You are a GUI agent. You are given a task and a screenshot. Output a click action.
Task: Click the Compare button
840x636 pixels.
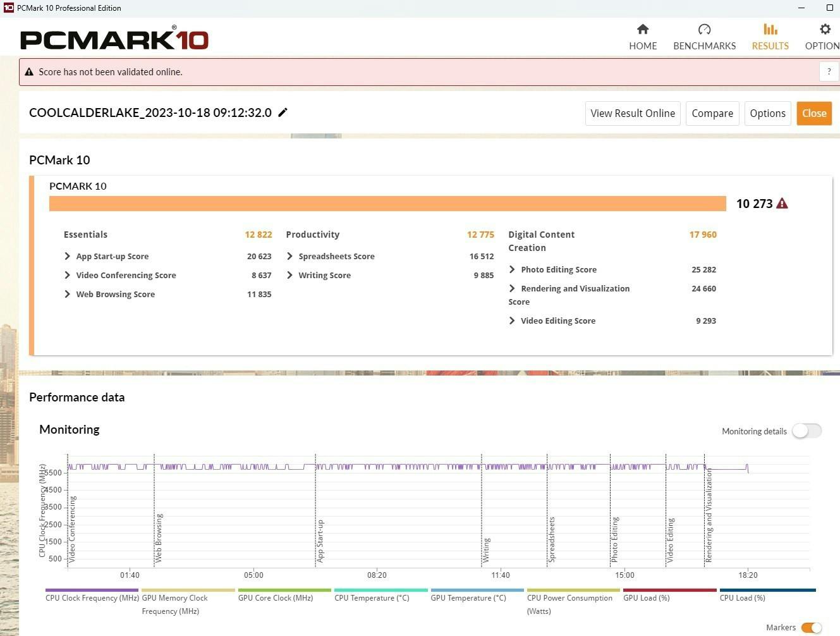click(x=712, y=113)
